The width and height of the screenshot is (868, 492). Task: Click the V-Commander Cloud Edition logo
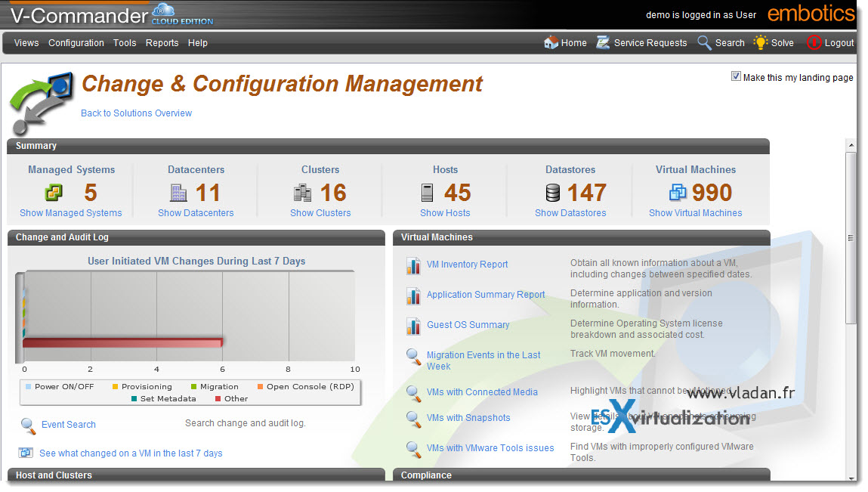[x=111, y=14]
